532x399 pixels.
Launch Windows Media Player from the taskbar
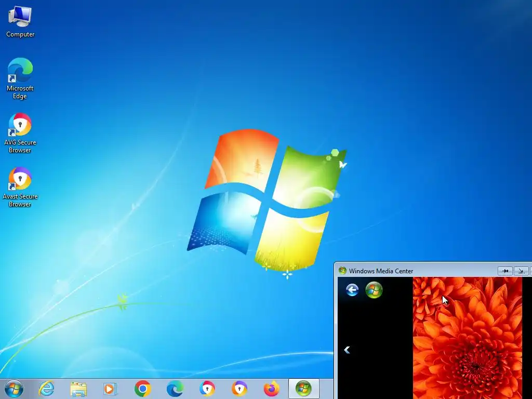pyautogui.click(x=110, y=389)
